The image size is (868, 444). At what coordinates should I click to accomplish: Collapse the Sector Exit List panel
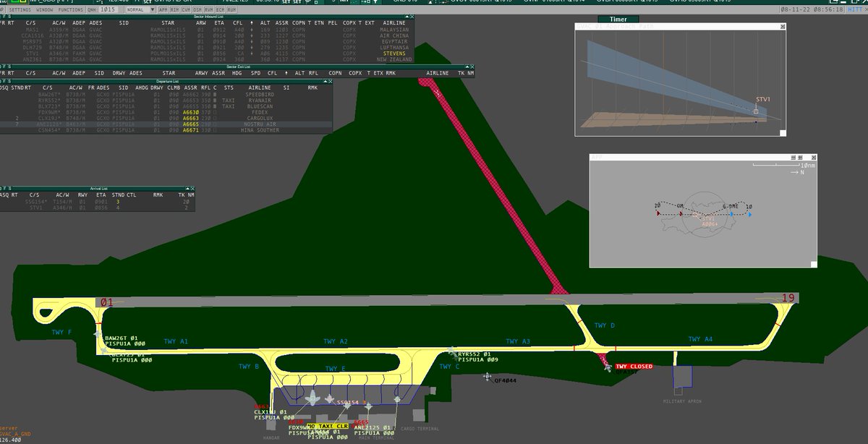click(468, 66)
